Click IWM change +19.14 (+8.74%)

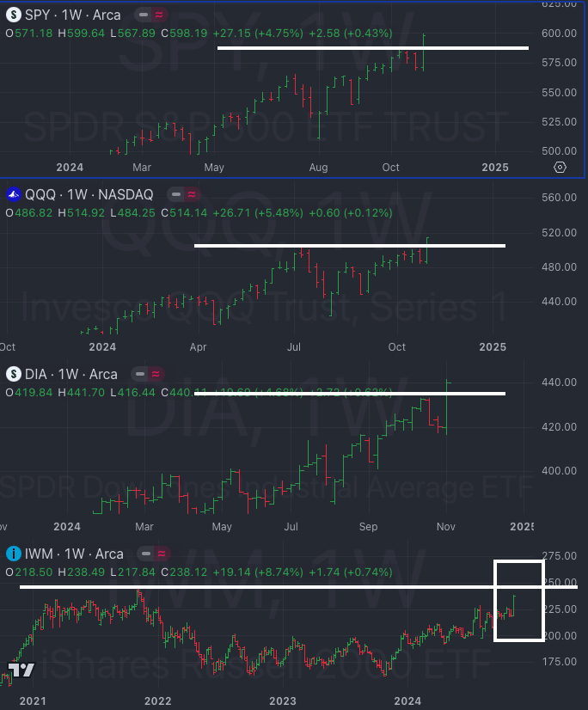click(x=258, y=572)
